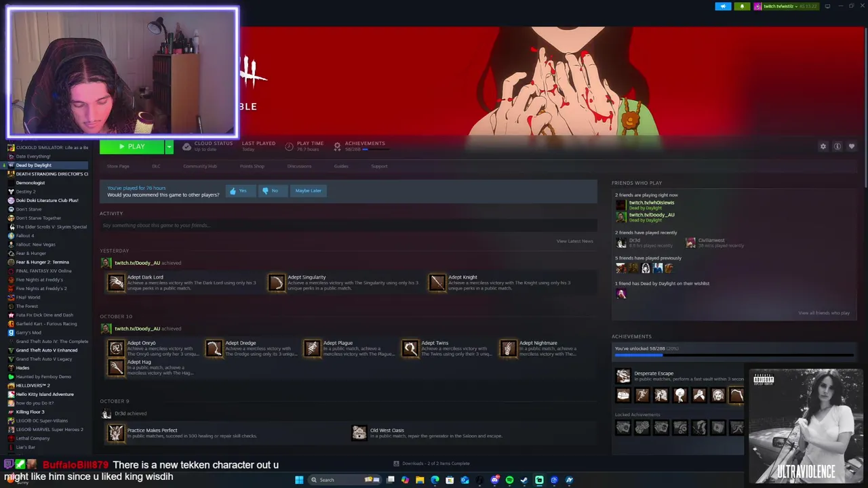Open friend twitch.tv/wh0islewis playing now

652,203
